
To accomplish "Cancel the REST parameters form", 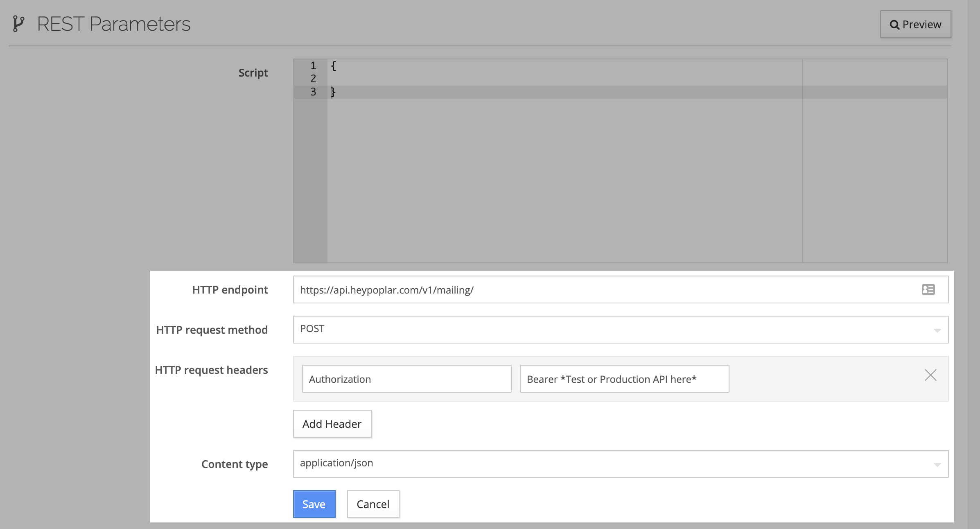I will [x=373, y=504].
